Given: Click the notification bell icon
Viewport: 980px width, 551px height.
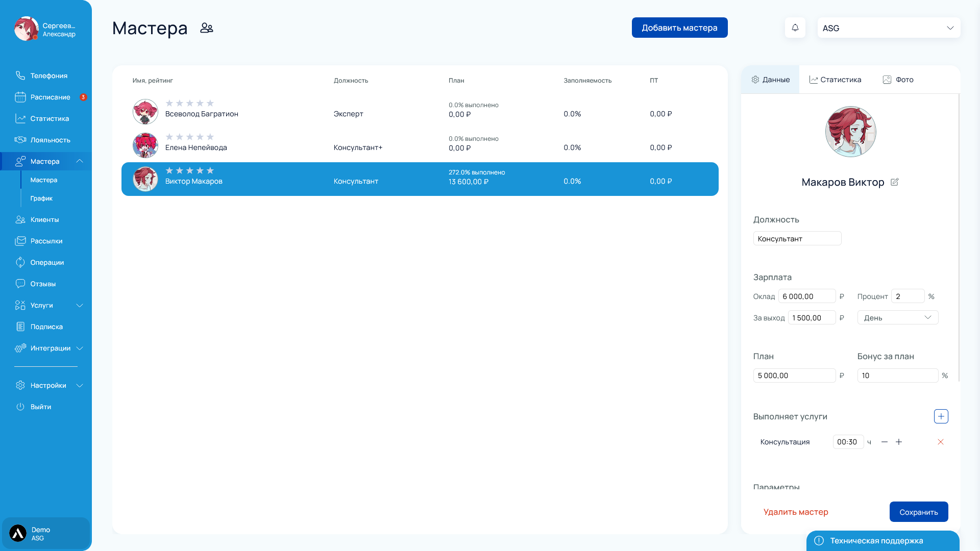Looking at the screenshot, I should pyautogui.click(x=795, y=28).
